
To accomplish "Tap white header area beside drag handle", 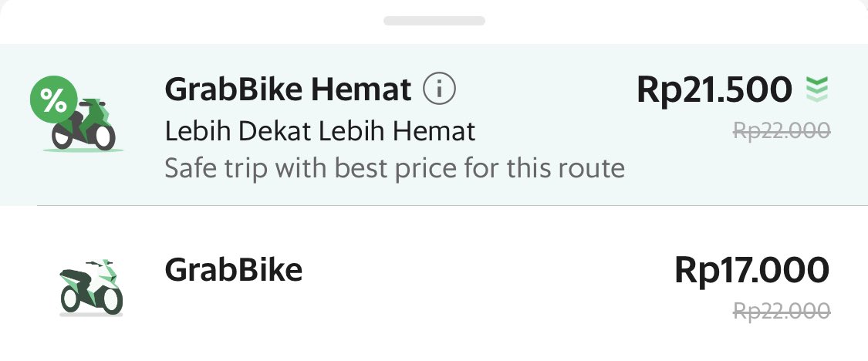I will click(664, 21).
